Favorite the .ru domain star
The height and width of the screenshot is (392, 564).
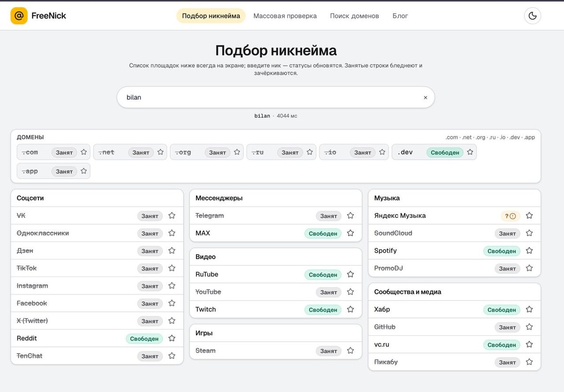(310, 152)
